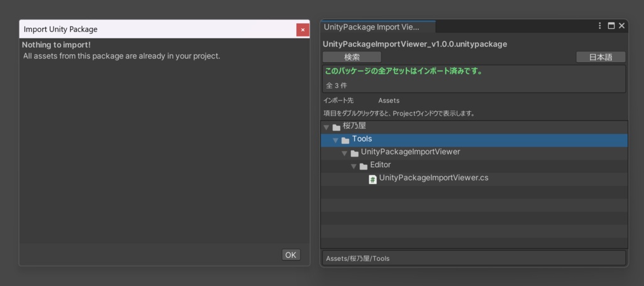Screen dimensions: 644x286
Task: Click the 全 3 件 count text
Action: [x=336, y=85]
